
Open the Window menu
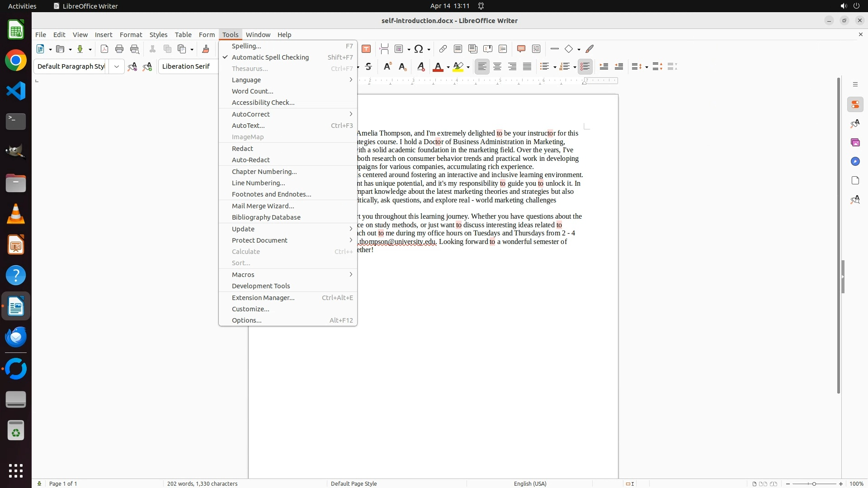[x=258, y=34]
